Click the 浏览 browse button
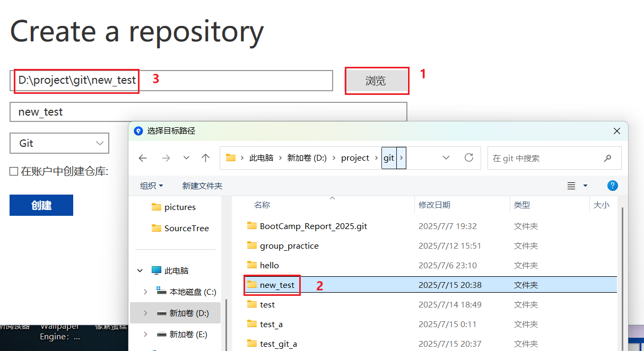 tap(377, 81)
